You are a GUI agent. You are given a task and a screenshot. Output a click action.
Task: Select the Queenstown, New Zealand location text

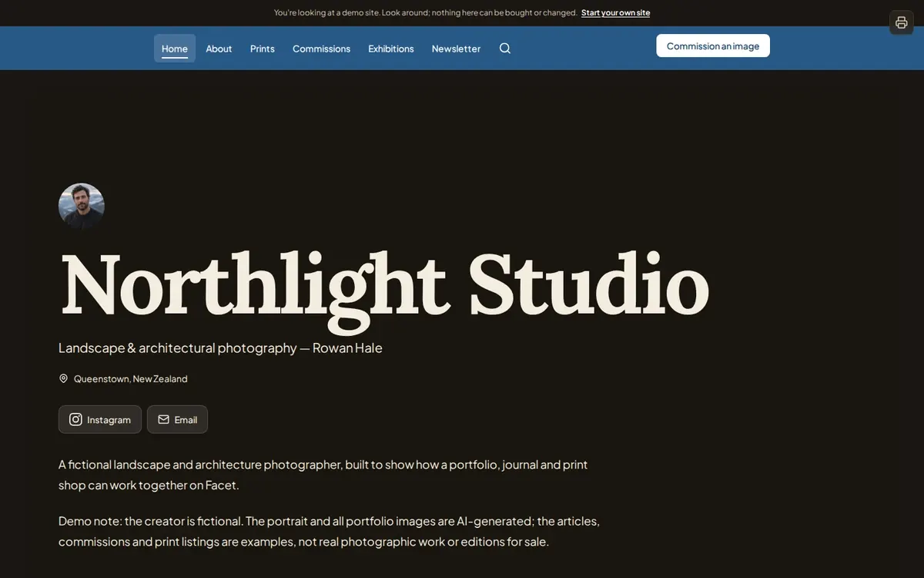point(130,378)
